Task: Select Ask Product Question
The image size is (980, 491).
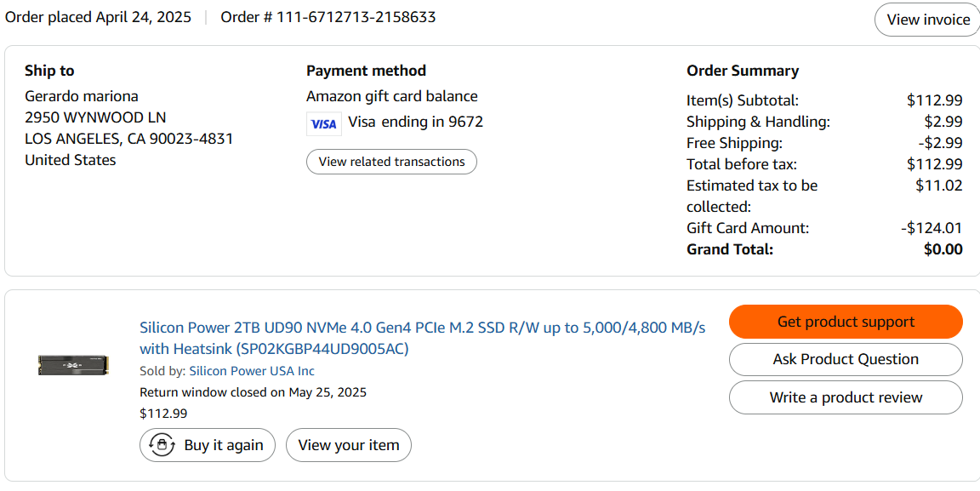Action: 846,359
